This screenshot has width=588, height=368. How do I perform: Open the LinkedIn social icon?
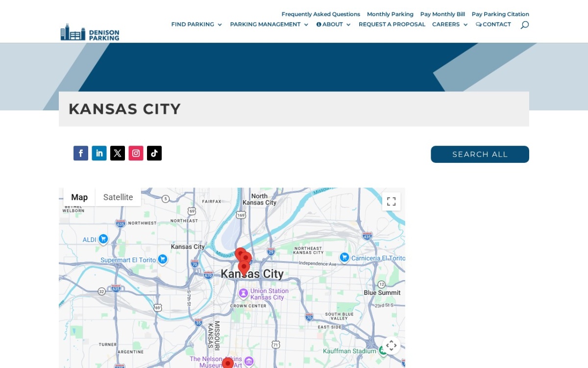coord(99,153)
